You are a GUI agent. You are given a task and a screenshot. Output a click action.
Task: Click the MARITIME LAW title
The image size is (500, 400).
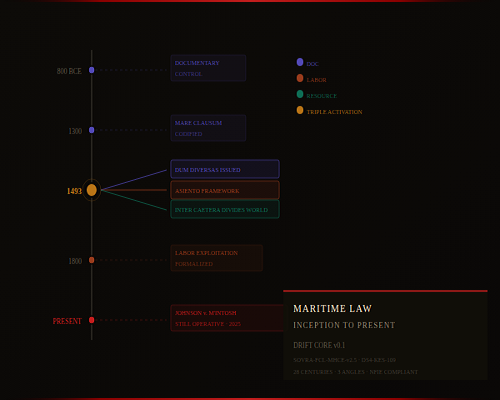click(332, 309)
